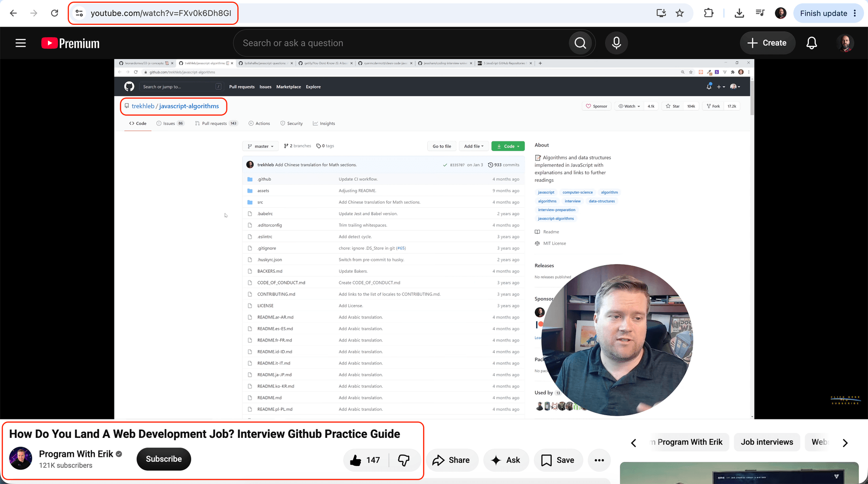Open the browser Extensions puzzle icon
The height and width of the screenshot is (484, 868).
(x=709, y=13)
